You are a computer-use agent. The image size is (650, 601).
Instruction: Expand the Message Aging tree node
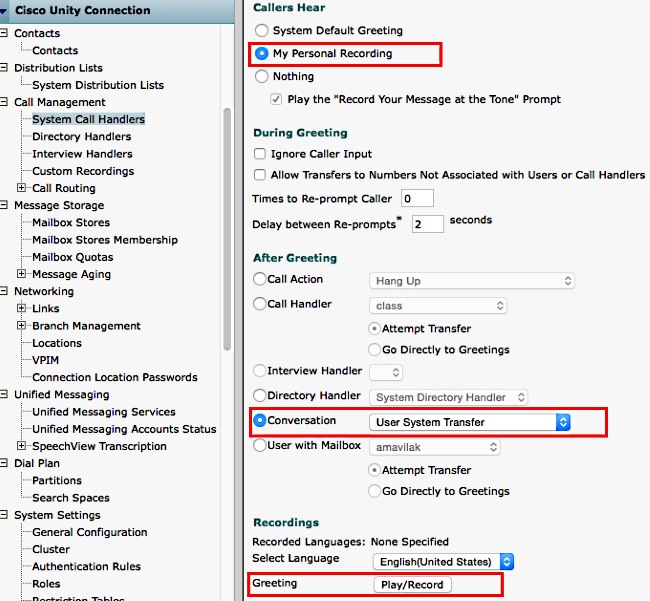[22, 274]
